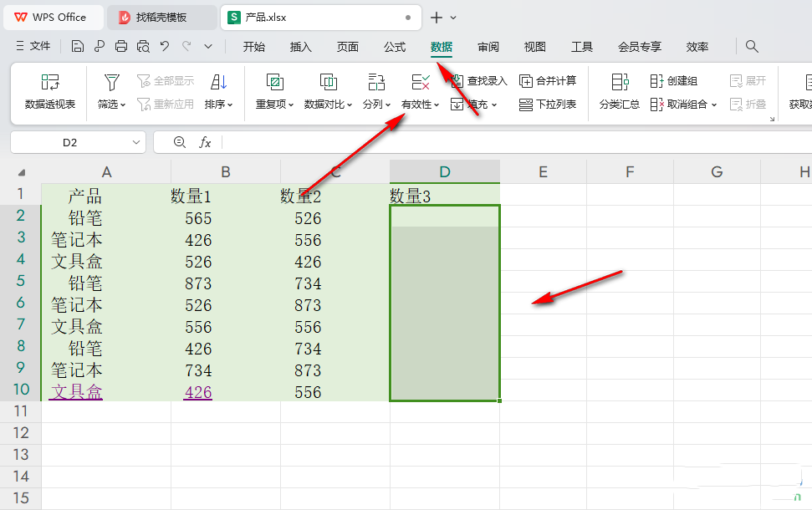Open the 重复项 duplicates tool
Image resolution: width=812 pixels, height=510 pixels.
(x=274, y=92)
